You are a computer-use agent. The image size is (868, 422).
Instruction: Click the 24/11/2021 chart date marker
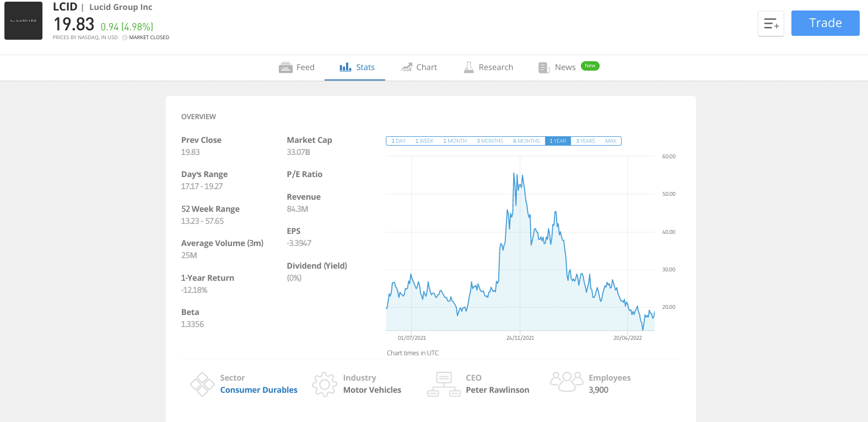click(520, 338)
